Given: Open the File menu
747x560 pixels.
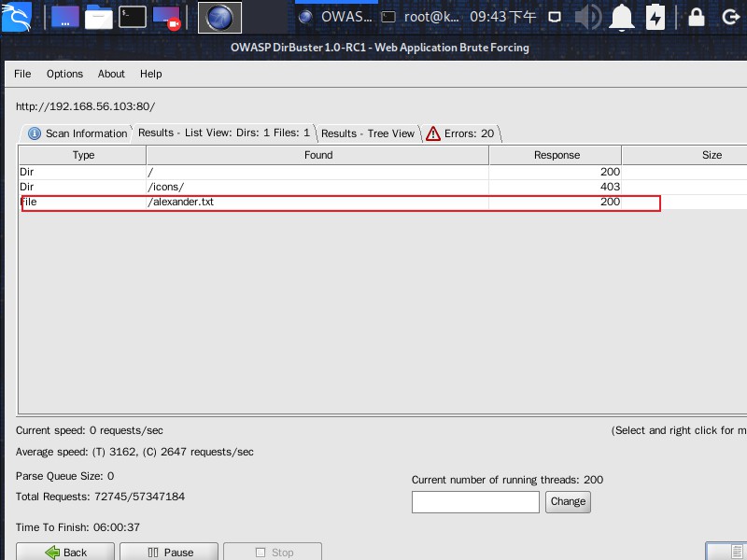Looking at the screenshot, I should 22,74.
